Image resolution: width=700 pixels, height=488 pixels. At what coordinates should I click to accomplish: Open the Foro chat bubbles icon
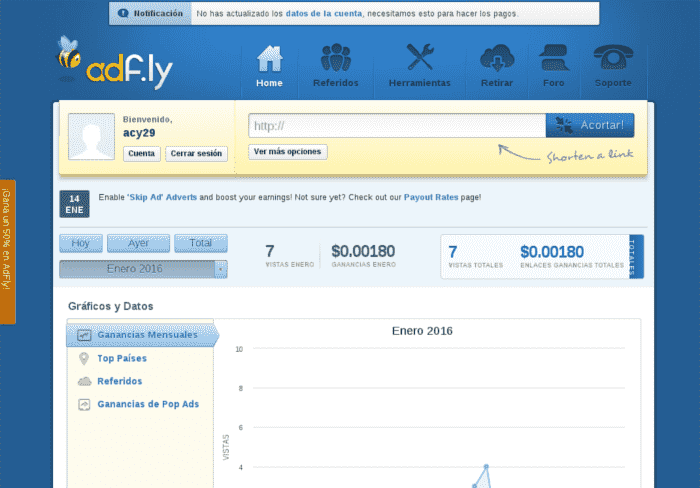coord(554,58)
